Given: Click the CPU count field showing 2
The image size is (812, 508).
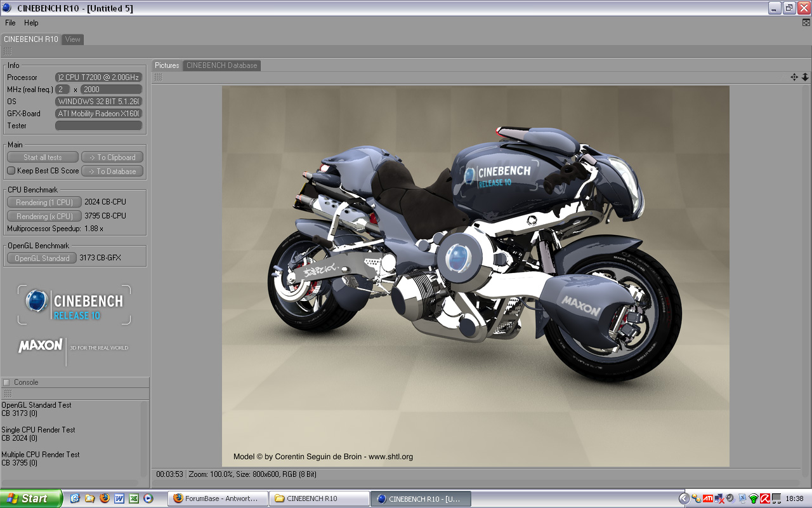Looking at the screenshot, I should (x=63, y=90).
